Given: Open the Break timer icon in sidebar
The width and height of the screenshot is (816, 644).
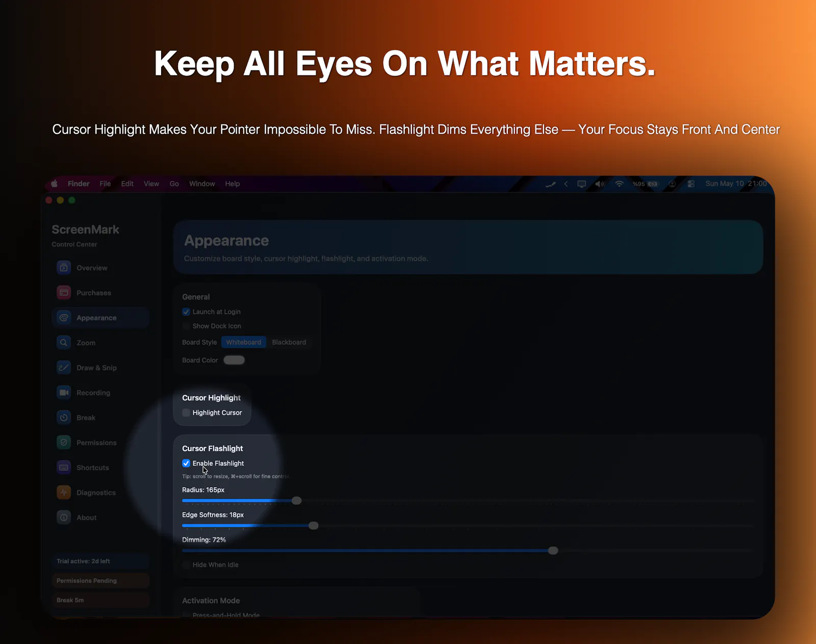Looking at the screenshot, I should [x=64, y=418].
